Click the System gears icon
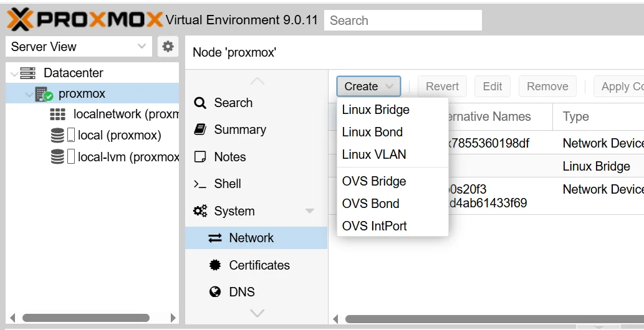Image resolution: width=644 pixels, height=330 pixels. [x=200, y=211]
